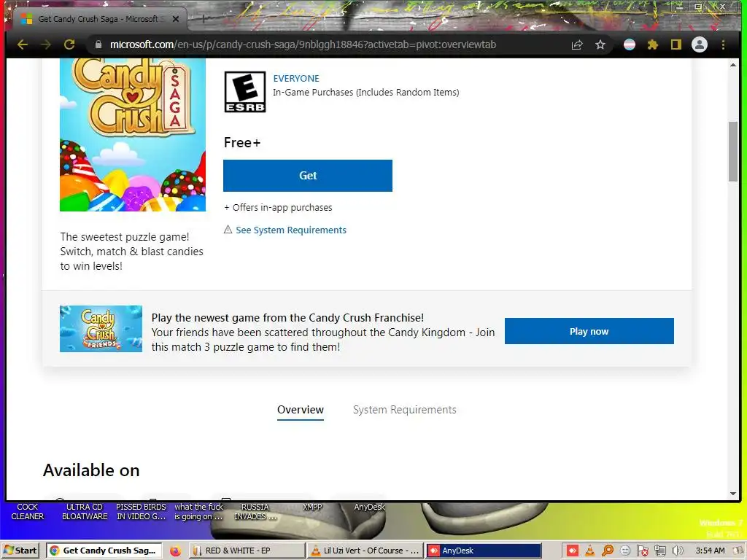
Task: Click the padlock site info icon
Action: 98,44
